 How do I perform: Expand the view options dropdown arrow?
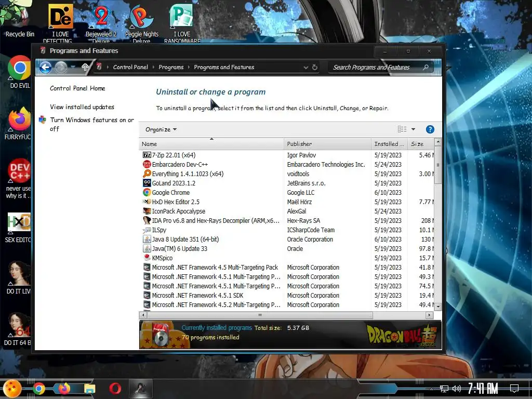pos(413,129)
